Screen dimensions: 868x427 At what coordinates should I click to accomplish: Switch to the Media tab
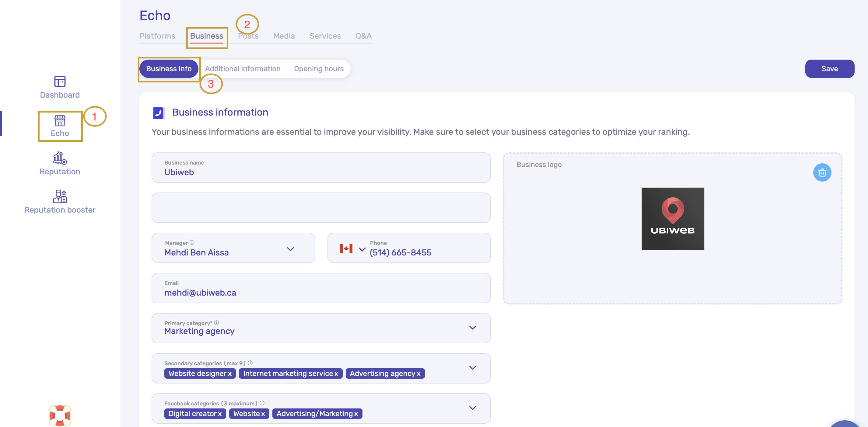tap(284, 36)
